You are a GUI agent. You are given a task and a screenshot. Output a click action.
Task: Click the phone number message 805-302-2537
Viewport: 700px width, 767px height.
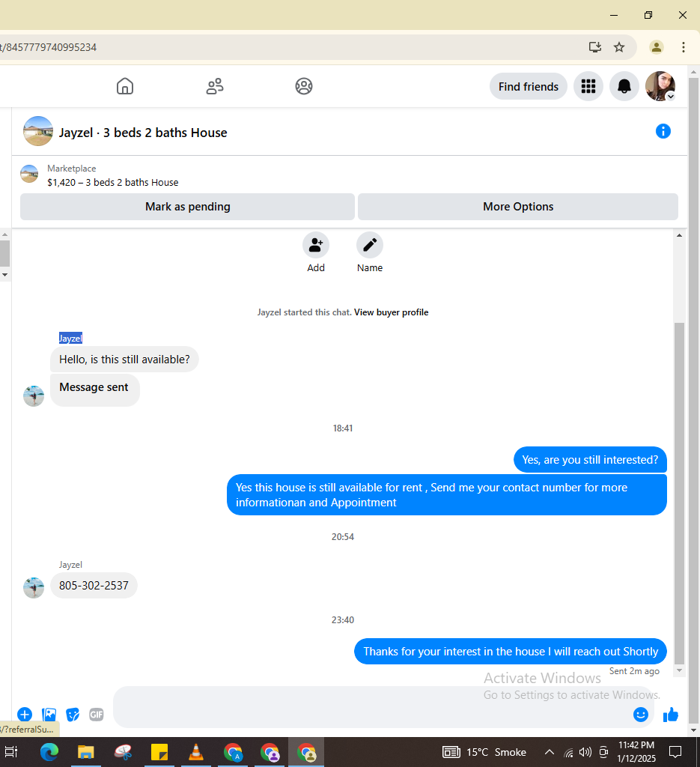pos(94,586)
